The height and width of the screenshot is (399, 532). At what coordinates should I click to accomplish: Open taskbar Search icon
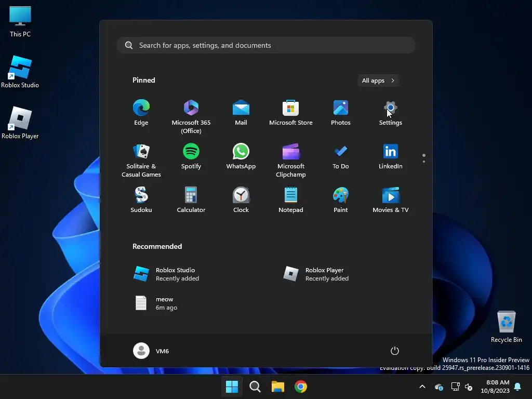[255, 387]
